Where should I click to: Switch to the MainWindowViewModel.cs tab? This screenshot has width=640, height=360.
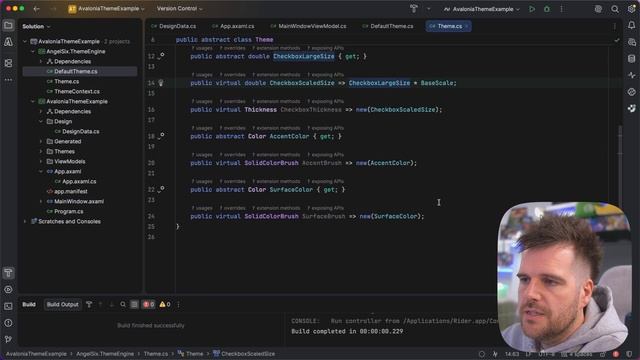[308, 26]
